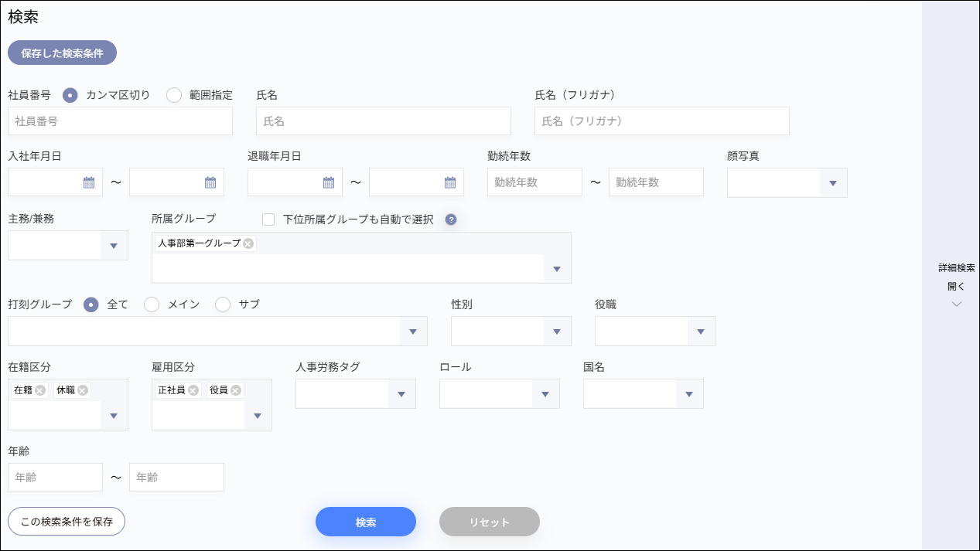Remove the 休職 tag from 在籍区分

(84, 390)
